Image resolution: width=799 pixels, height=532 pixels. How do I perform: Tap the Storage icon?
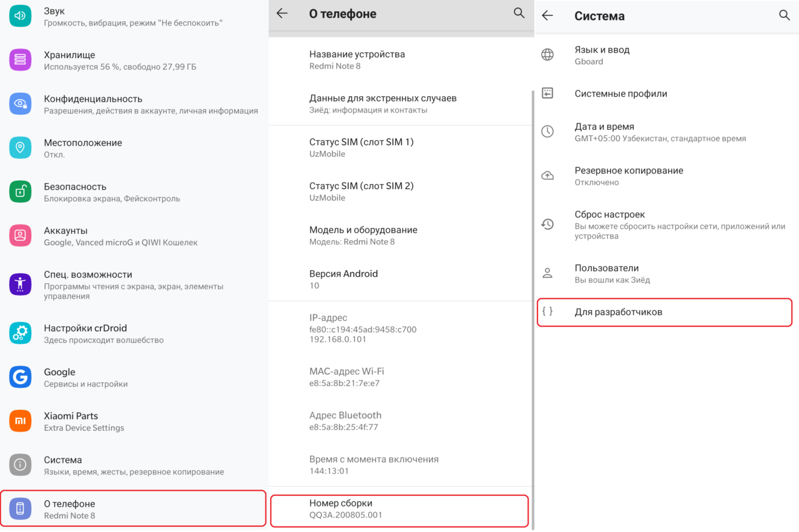[20, 60]
